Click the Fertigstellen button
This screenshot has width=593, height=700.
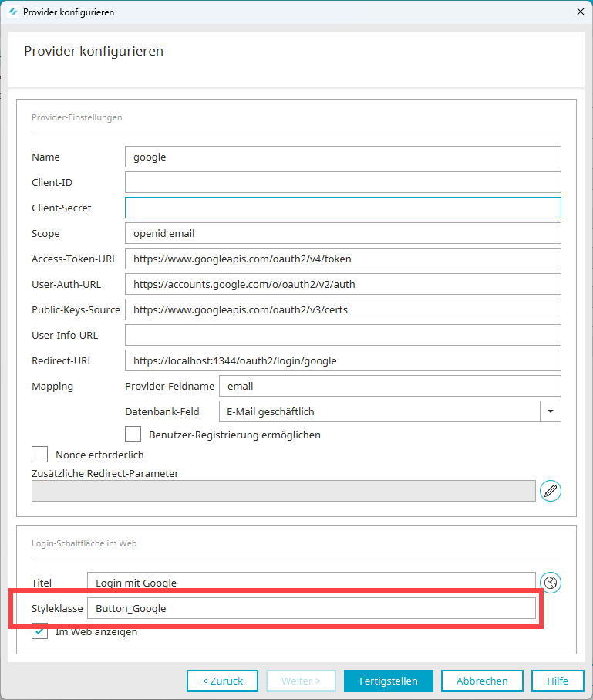click(388, 681)
